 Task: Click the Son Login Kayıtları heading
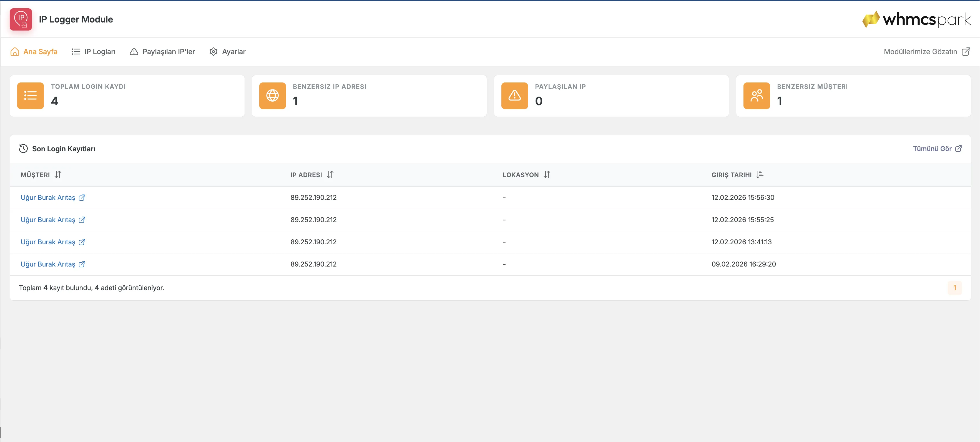(x=64, y=149)
